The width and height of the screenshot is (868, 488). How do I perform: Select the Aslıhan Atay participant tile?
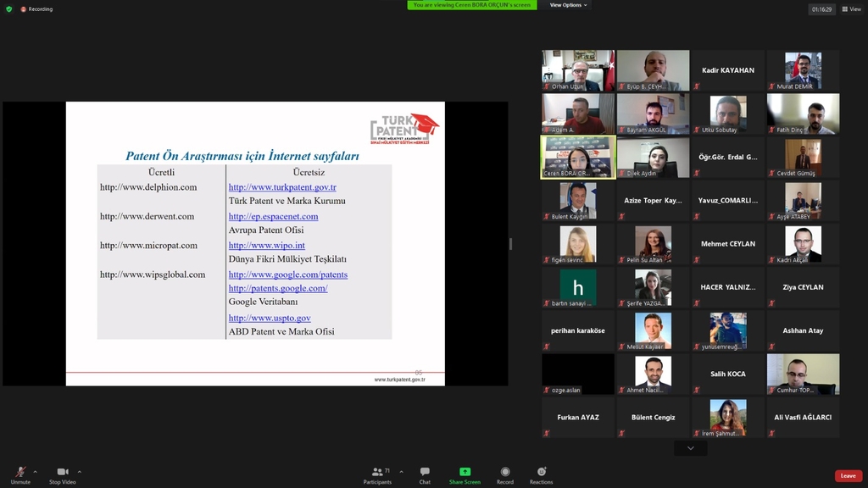(x=804, y=331)
